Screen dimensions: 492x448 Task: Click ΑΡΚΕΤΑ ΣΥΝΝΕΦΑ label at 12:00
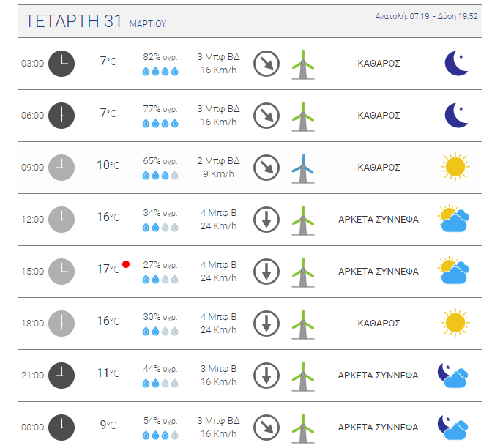coord(379,219)
